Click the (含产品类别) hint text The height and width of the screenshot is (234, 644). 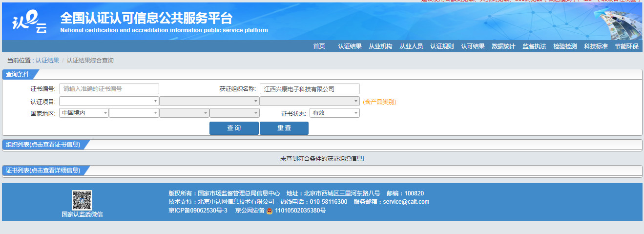click(x=379, y=102)
